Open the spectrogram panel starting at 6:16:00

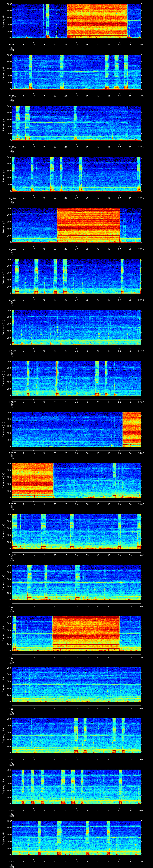[76, 123]
